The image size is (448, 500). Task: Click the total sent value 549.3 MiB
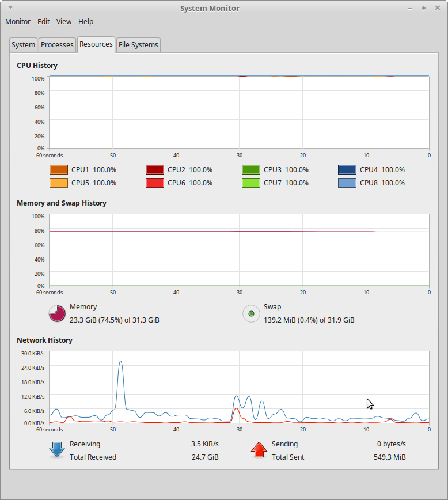pos(390,457)
